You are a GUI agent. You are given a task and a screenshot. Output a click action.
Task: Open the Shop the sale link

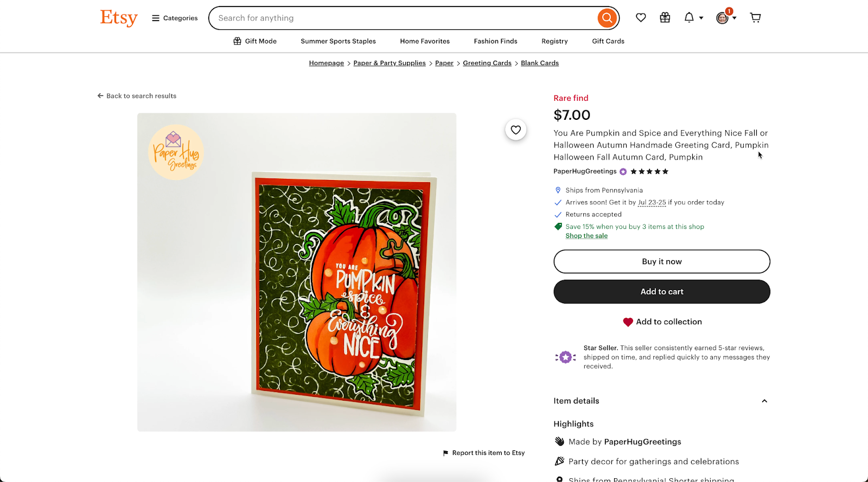click(x=586, y=236)
